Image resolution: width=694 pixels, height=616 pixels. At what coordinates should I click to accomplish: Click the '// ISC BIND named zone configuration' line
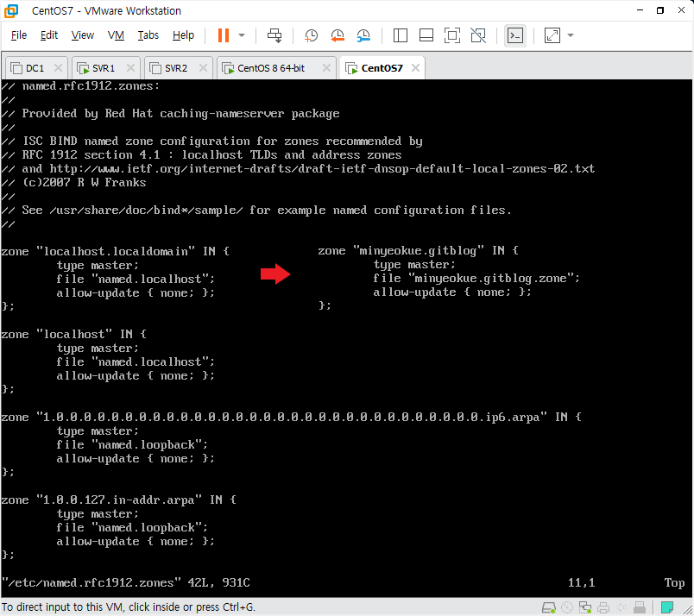pyautogui.click(x=211, y=141)
